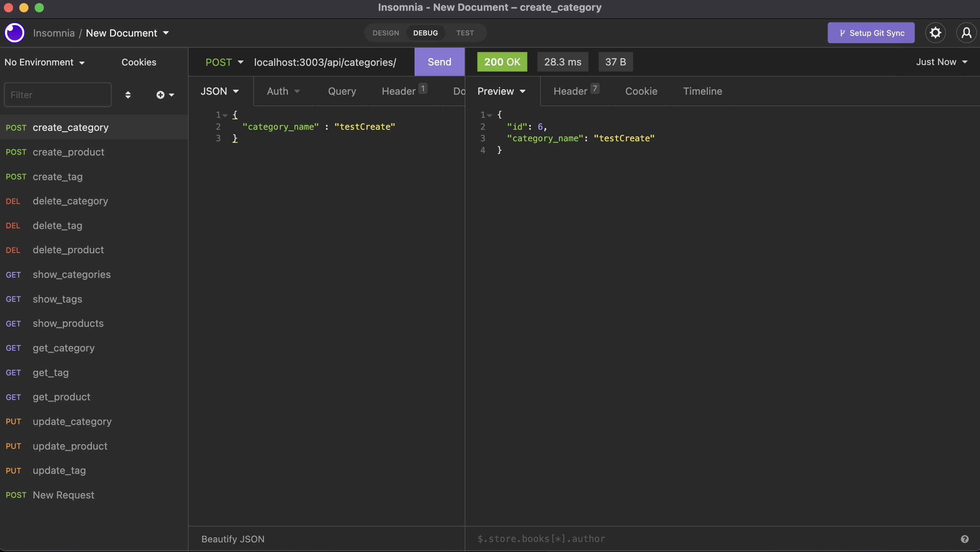Select the delete_category request

point(94,201)
